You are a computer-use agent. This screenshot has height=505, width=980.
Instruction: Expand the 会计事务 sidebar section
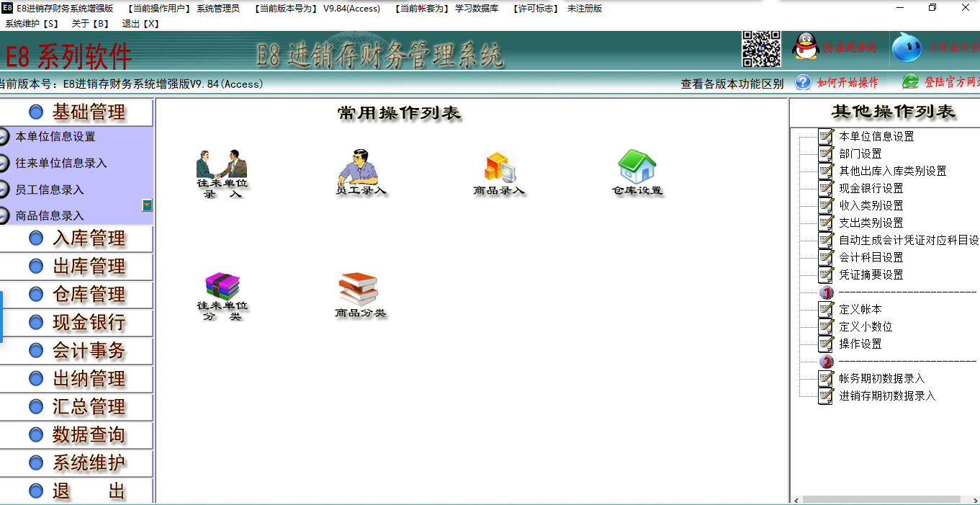(76, 351)
